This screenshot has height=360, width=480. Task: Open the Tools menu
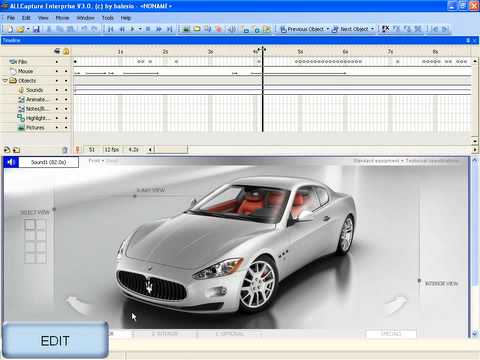click(x=108, y=18)
